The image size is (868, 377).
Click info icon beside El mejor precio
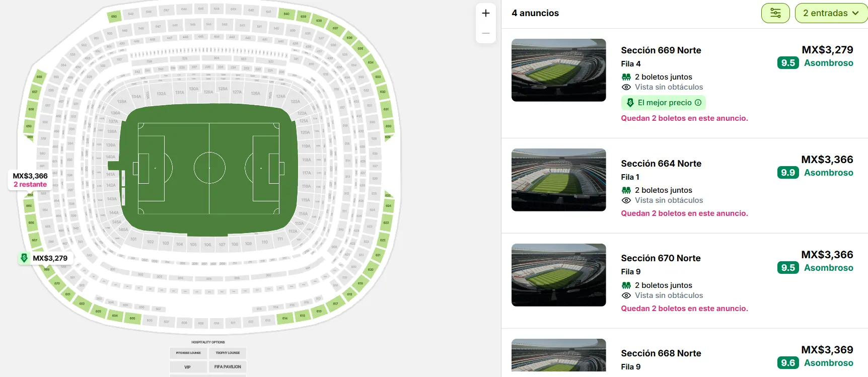pyautogui.click(x=698, y=103)
